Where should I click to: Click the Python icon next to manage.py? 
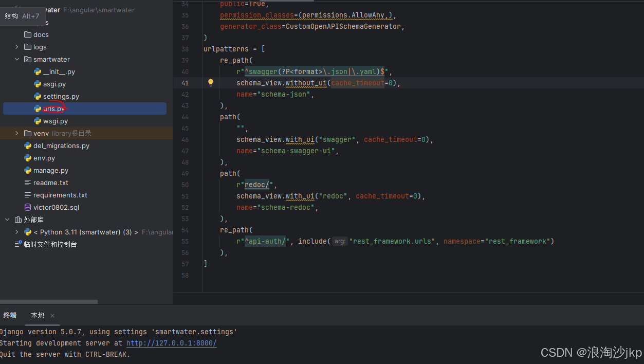coord(28,170)
